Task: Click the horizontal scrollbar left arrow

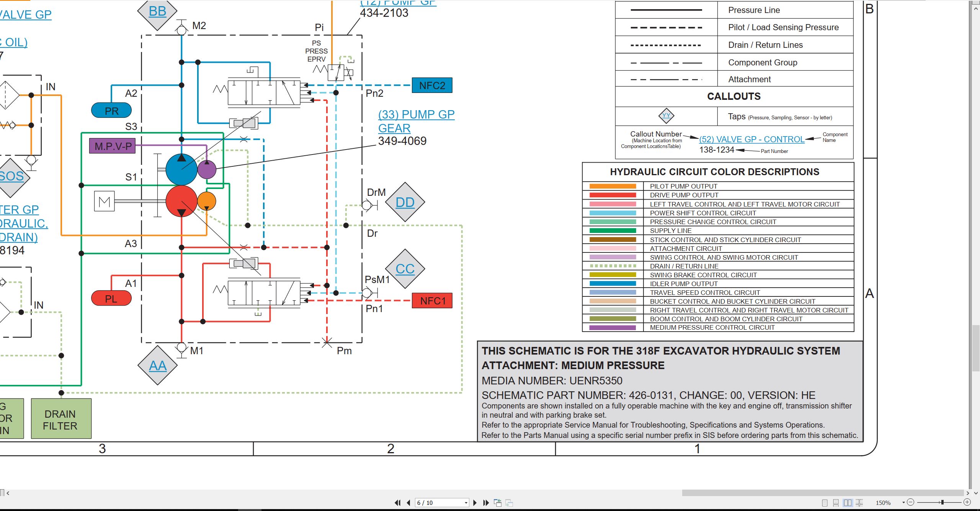Action: [8, 493]
